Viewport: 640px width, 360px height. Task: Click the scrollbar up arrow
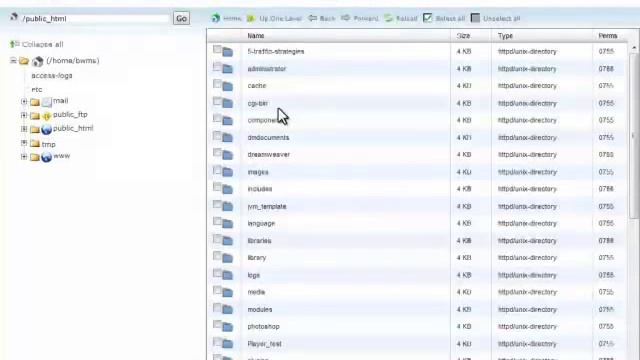coord(633,48)
